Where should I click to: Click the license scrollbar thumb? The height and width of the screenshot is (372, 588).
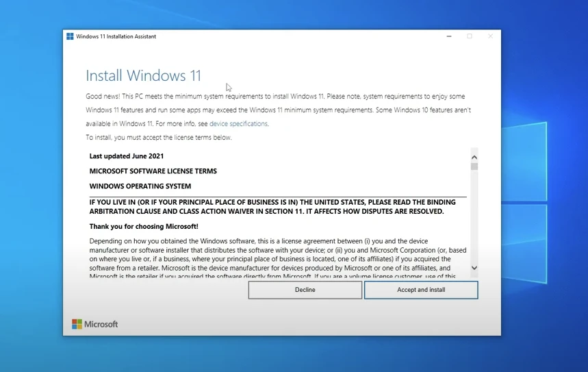(x=474, y=166)
